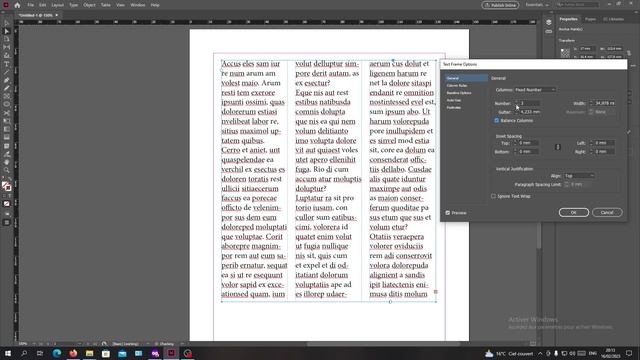640x360 pixels.
Task: Select the Scissors tool
Action: point(7,113)
